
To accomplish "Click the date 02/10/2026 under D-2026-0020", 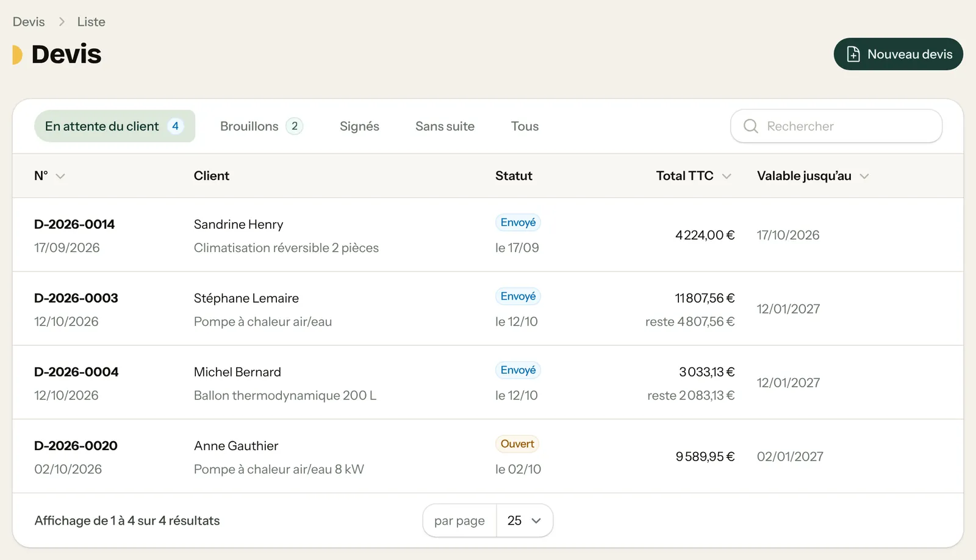I will (68, 469).
